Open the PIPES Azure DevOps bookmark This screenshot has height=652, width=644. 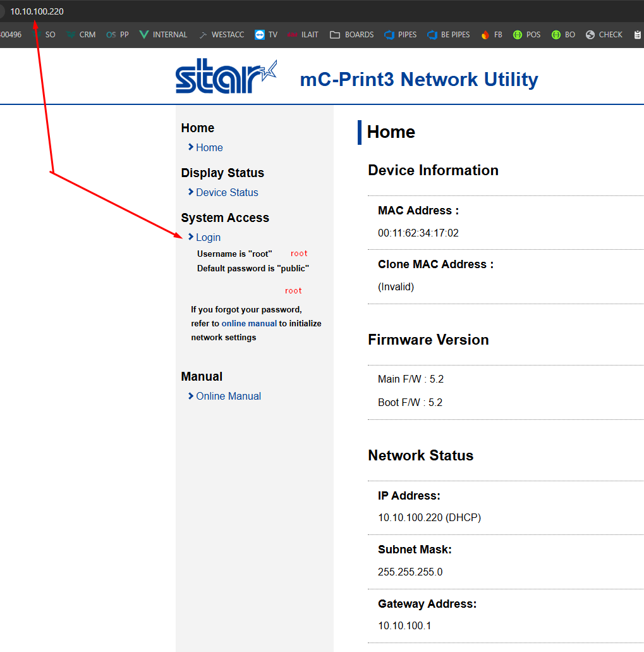(x=400, y=35)
